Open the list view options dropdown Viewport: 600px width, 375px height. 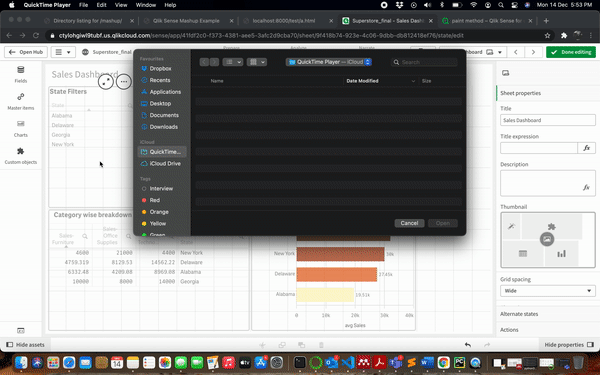point(233,62)
